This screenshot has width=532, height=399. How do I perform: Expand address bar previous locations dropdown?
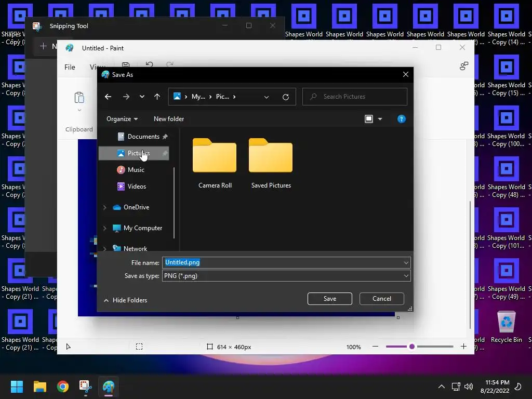[x=267, y=97]
